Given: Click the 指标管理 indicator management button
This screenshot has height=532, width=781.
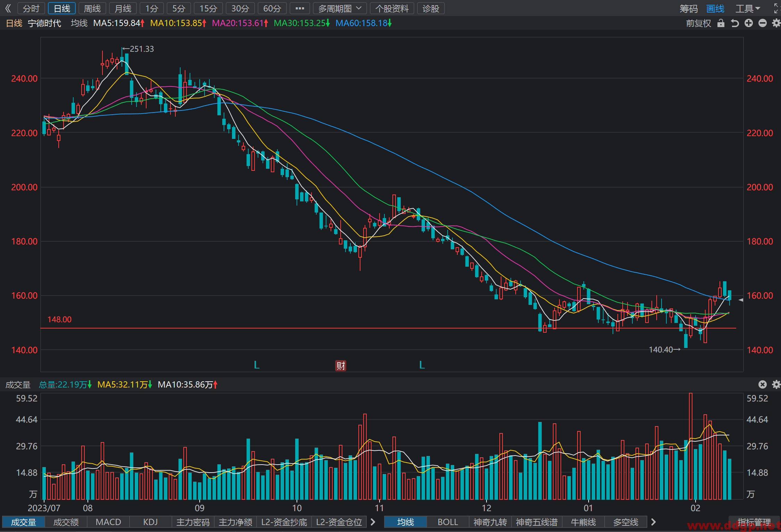Looking at the screenshot, I should (754, 522).
